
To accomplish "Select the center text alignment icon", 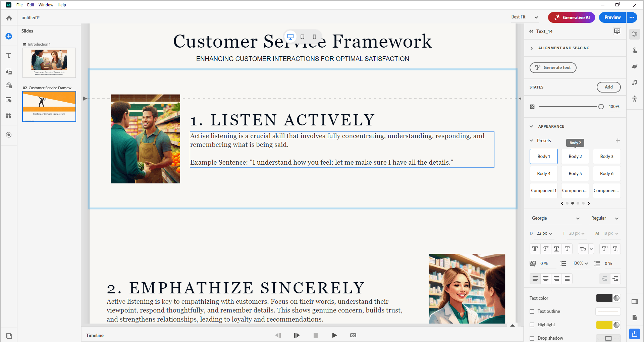I will click(546, 279).
